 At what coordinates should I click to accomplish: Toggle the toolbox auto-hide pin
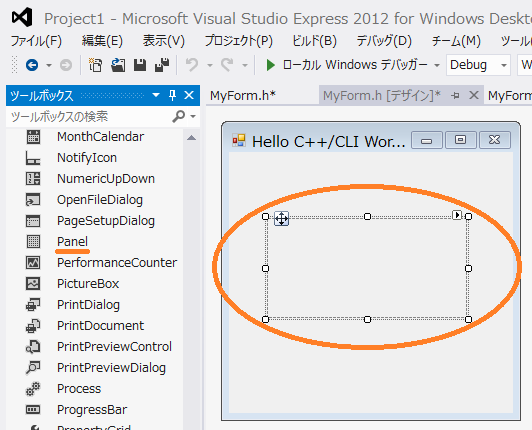[172, 95]
